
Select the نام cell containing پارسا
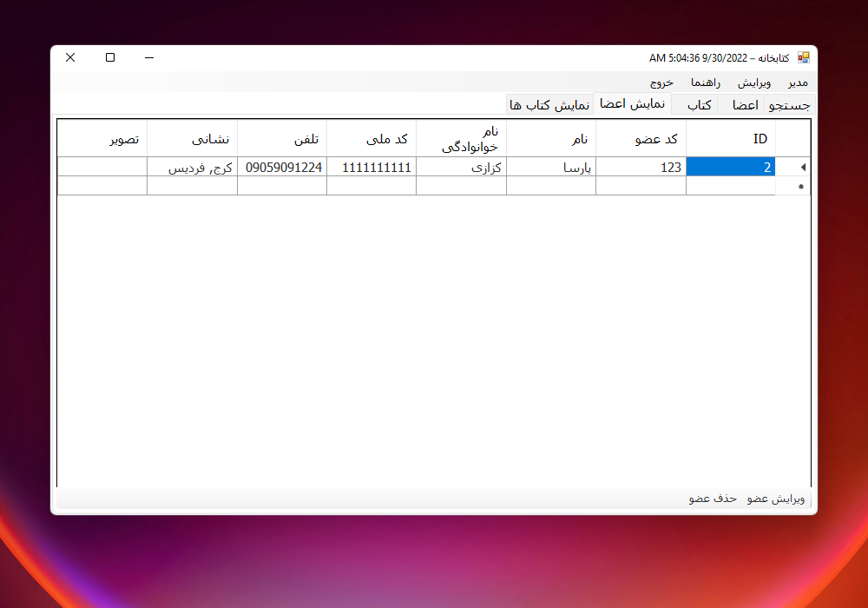click(x=550, y=167)
